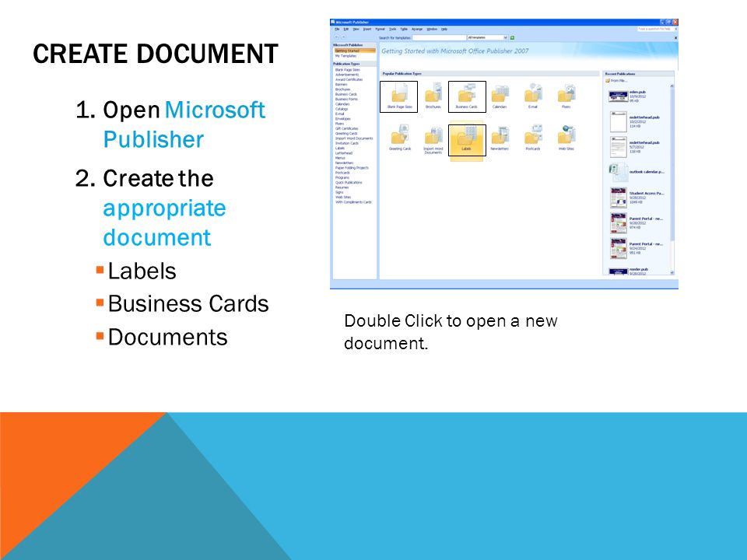Image resolution: width=747 pixels, height=560 pixels.
Task: Choose Catalogs in Publication Types list
Action: [342, 109]
